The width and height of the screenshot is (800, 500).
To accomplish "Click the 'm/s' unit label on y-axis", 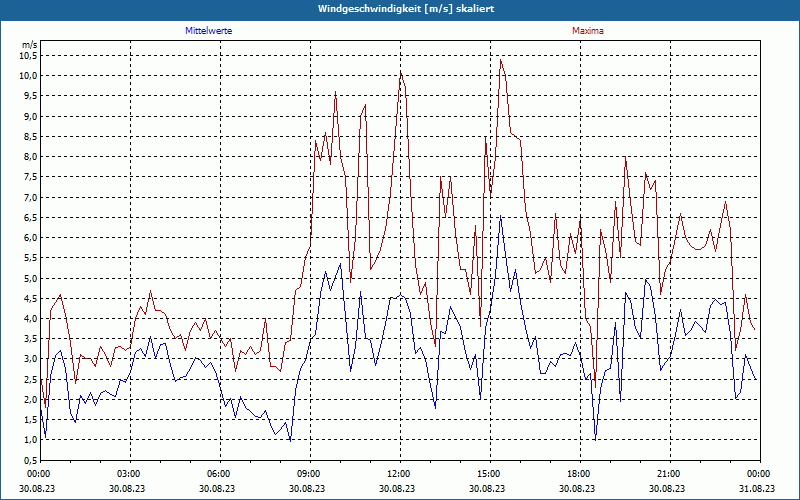I will coord(29,45).
